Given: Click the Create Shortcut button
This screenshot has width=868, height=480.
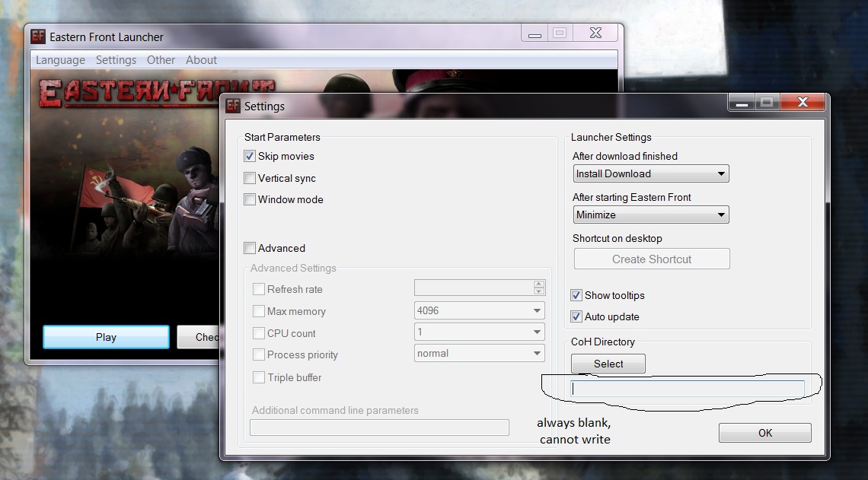Looking at the screenshot, I should [652, 259].
